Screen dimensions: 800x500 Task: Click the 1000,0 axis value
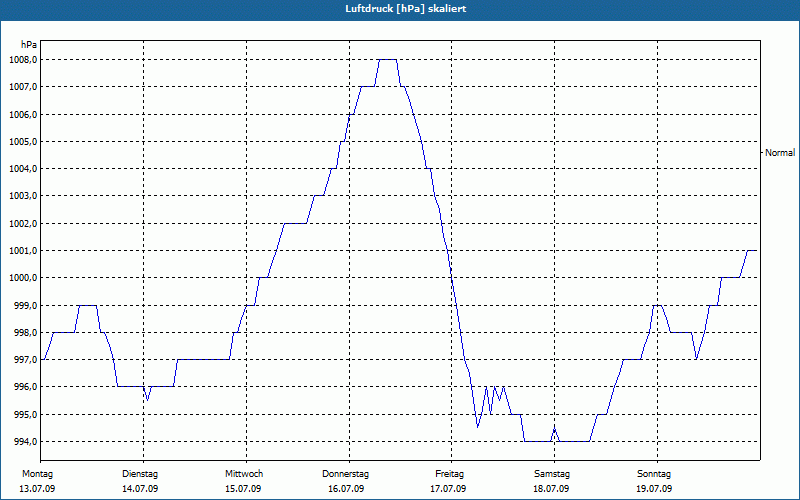(23, 278)
